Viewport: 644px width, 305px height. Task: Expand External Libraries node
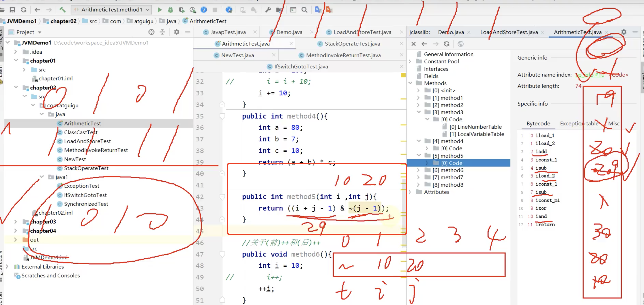[7, 267]
